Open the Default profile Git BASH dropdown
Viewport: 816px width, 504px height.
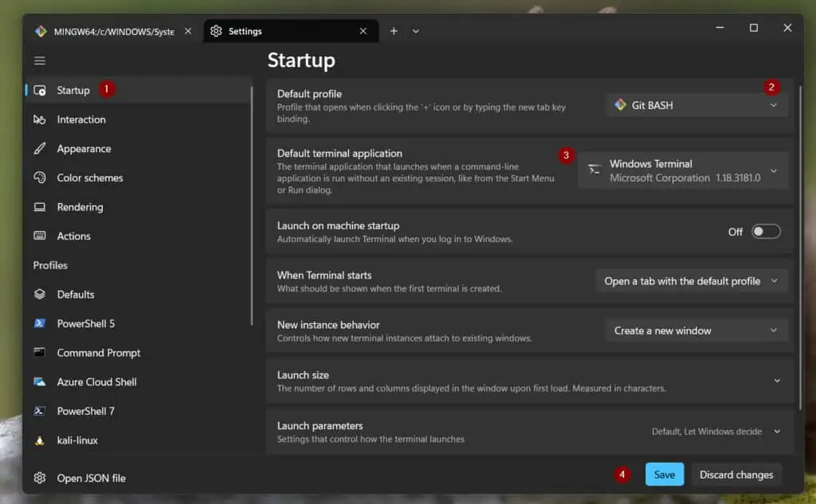click(x=696, y=105)
